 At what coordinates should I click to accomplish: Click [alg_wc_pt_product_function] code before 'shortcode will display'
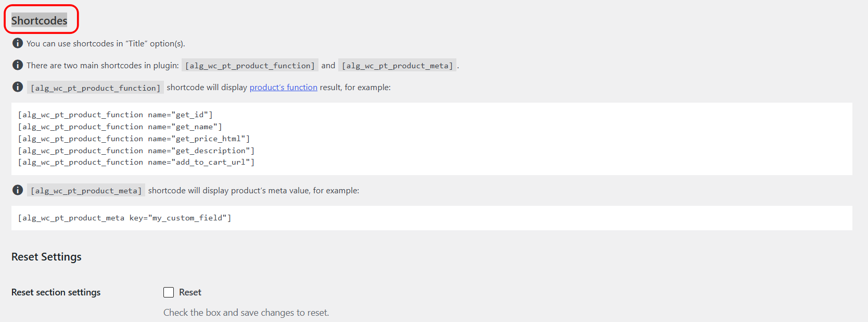(95, 88)
